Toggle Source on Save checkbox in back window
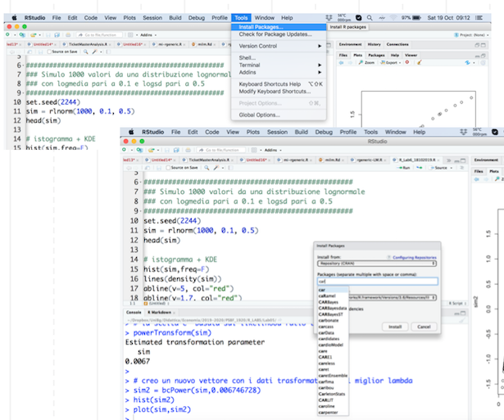504x420 pixels. click(50, 51)
